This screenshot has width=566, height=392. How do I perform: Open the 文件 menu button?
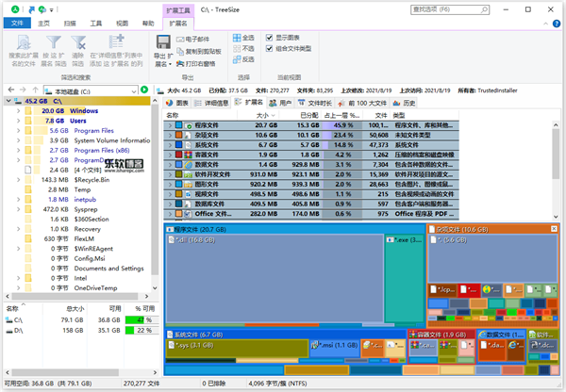[x=16, y=21]
